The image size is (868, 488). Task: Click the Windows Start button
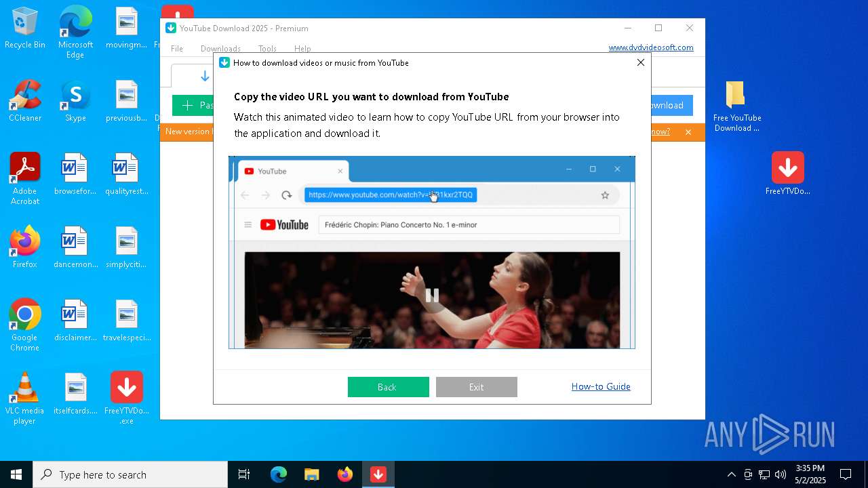tap(16, 474)
